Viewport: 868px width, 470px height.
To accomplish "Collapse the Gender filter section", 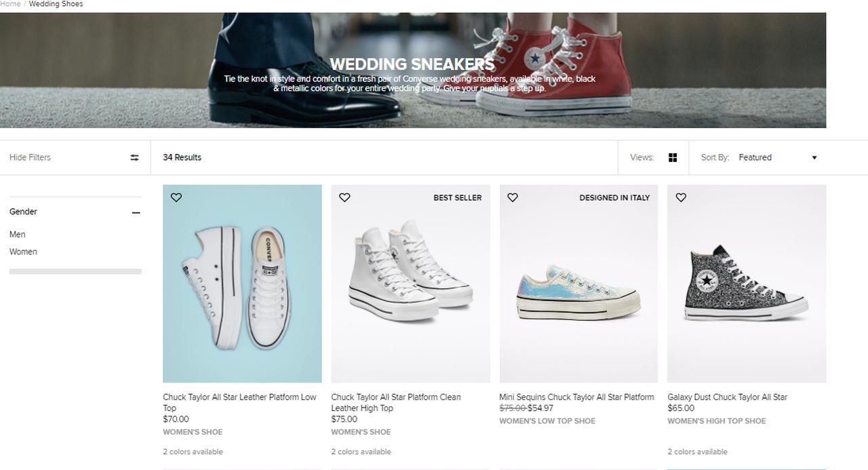I will (136, 212).
